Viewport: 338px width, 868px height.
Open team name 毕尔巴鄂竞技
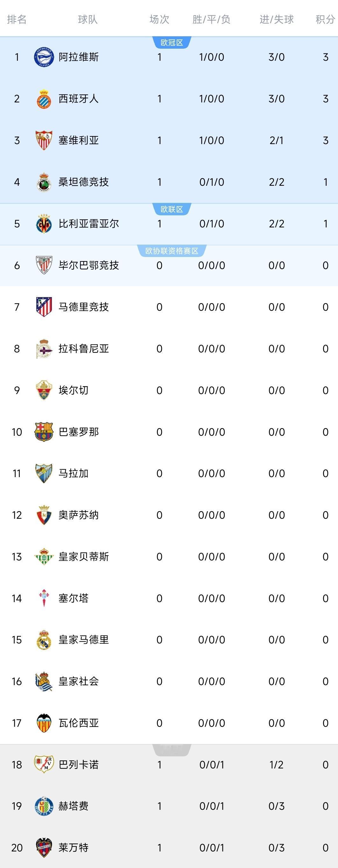[89, 265]
